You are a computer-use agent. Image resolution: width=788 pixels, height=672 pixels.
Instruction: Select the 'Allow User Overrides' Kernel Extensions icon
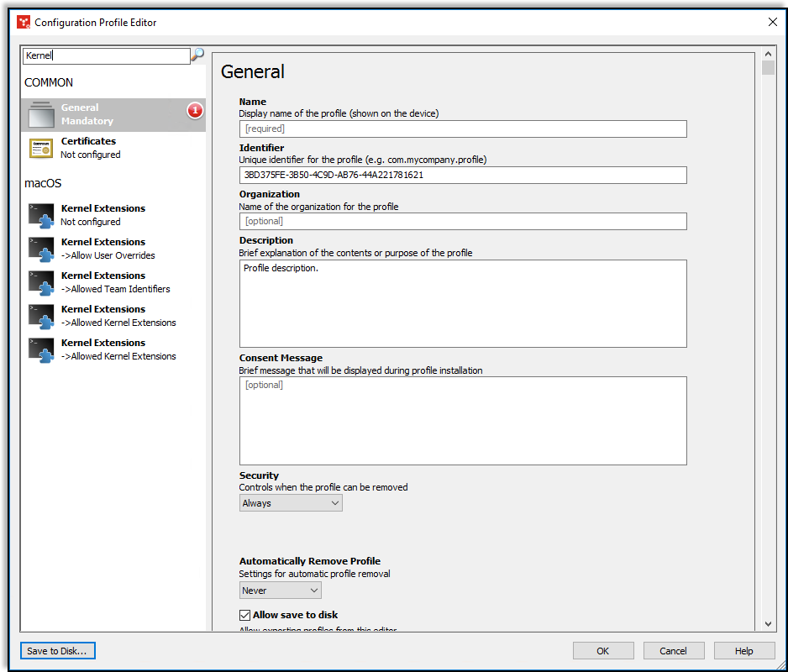pos(39,248)
